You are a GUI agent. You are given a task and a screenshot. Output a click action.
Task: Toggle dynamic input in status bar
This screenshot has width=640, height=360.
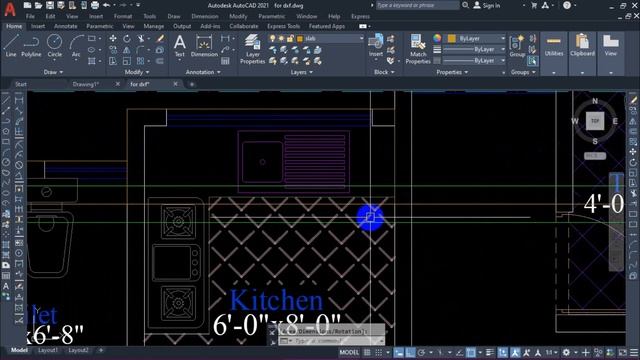click(399, 352)
